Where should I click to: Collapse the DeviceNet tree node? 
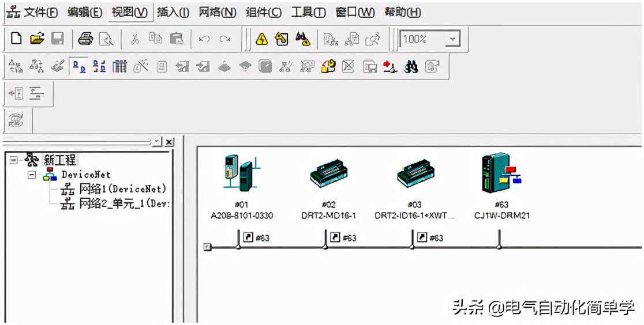[32, 174]
